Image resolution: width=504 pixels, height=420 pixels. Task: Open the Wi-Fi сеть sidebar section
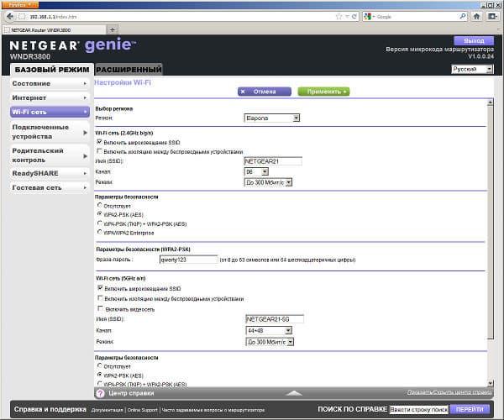50,112
